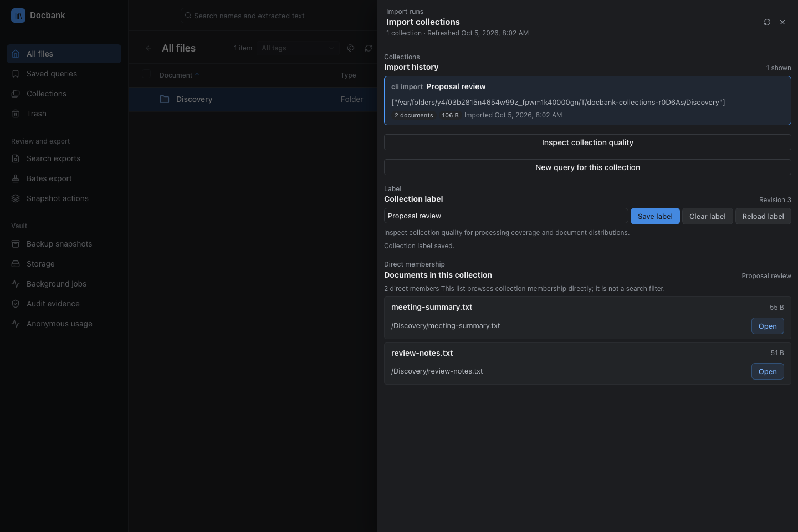Click the tag icon in the All files toolbar
The height and width of the screenshot is (532, 798).
[x=351, y=48]
